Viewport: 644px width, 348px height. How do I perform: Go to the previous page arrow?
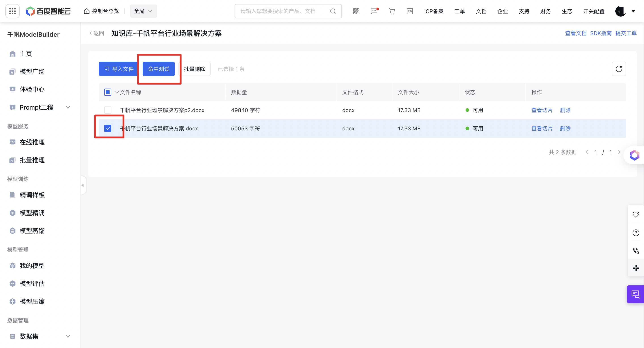tap(587, 152)
